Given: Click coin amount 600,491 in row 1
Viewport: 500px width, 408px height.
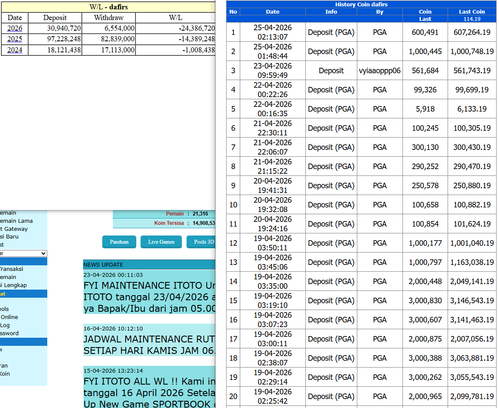Looking at the screenshot, I should tap(425, 32).
